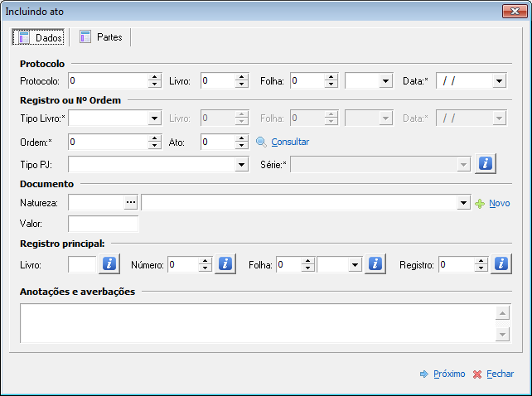Screen dimensions: 532x396
Task: Decrease the Ordem value with down arrow
Action: tap(155, 145)
